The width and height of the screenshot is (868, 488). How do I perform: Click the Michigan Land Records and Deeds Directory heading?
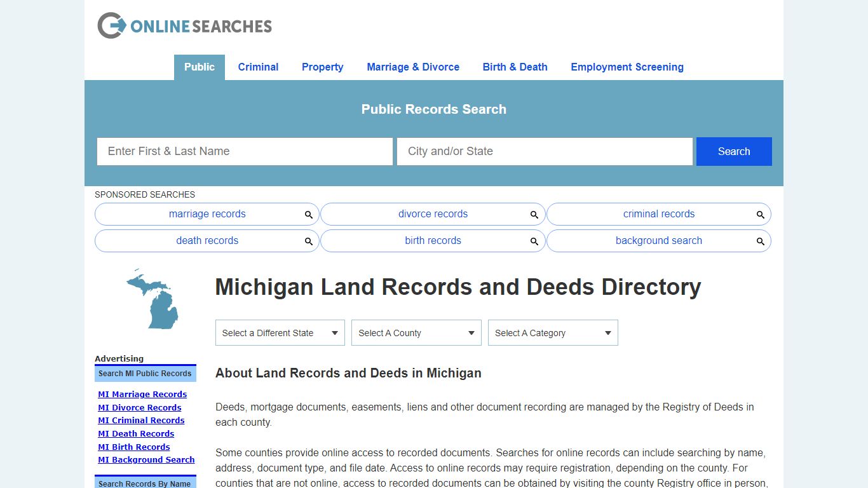458,287
